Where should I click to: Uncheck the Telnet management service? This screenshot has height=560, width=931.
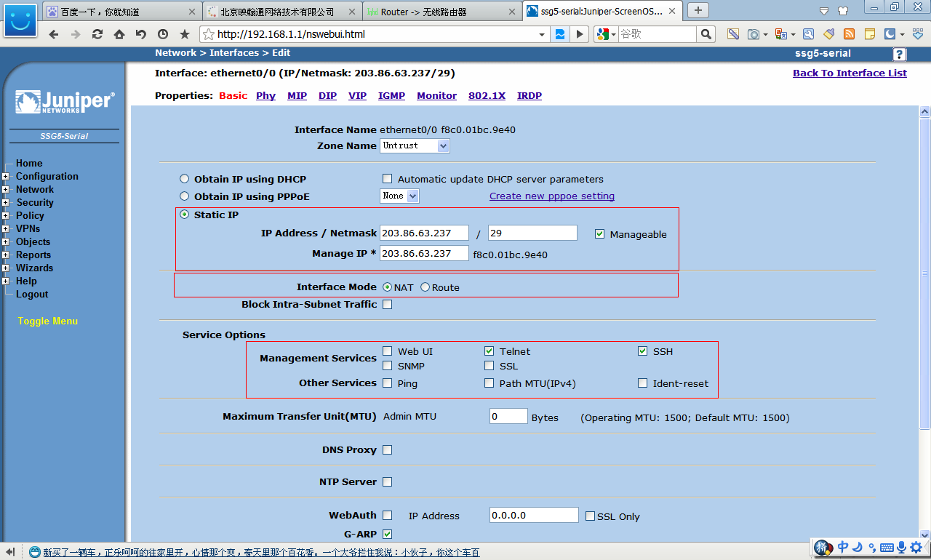(x=490, y=351)
